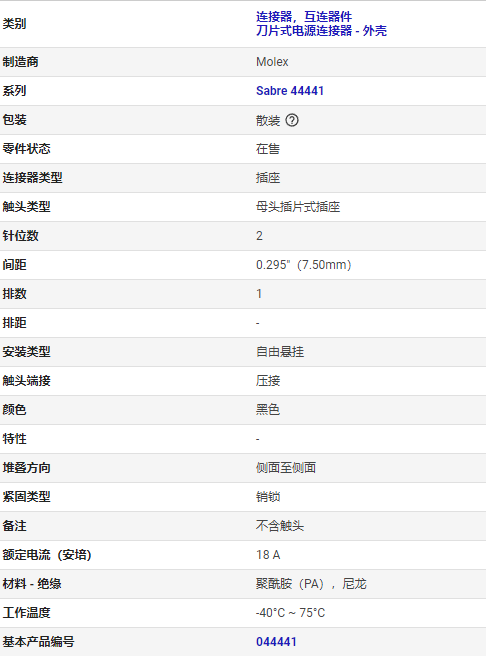Image resolution: width=486 pixels, height=656 pixels.
Task: Open the Sabre 44441 series link
Action: pyautogui.click(x=290, y=91)
